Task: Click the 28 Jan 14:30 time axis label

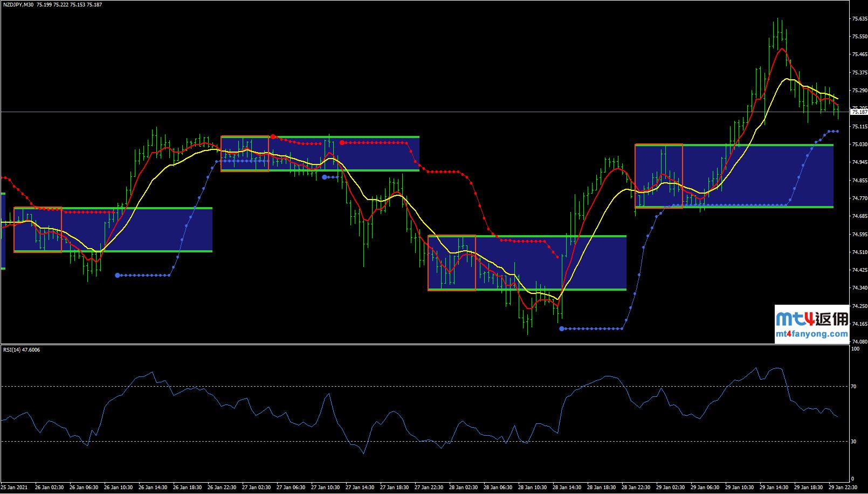Action: click(x=567, y=488)
